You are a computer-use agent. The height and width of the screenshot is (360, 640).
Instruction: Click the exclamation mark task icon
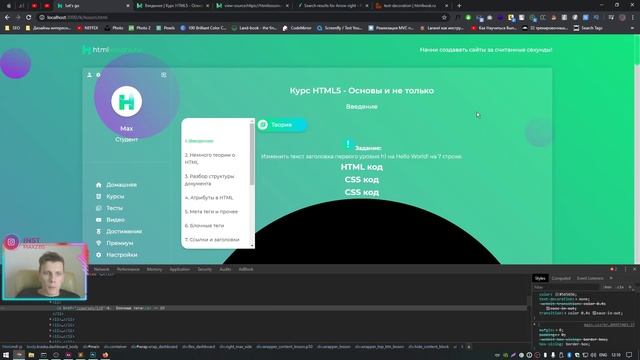pos(348,144)
